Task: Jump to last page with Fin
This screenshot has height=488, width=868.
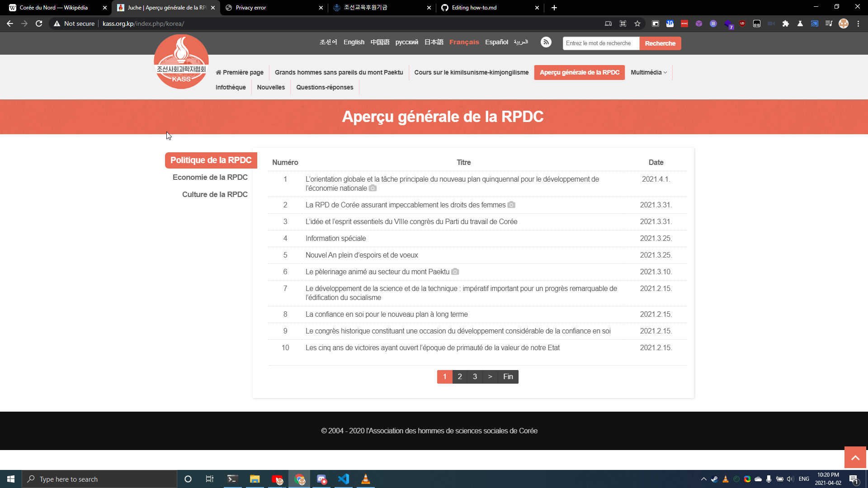Action: (508, 376)
